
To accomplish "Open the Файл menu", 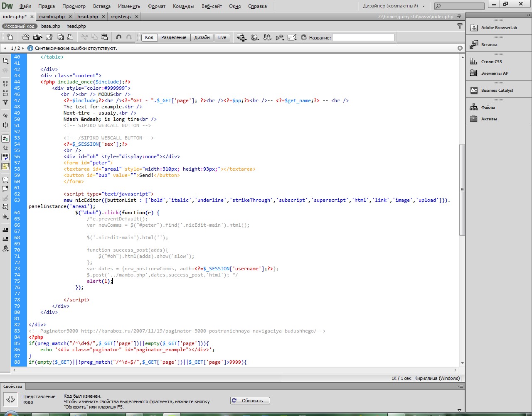I will pyautogui.click(x=25, y=6).
